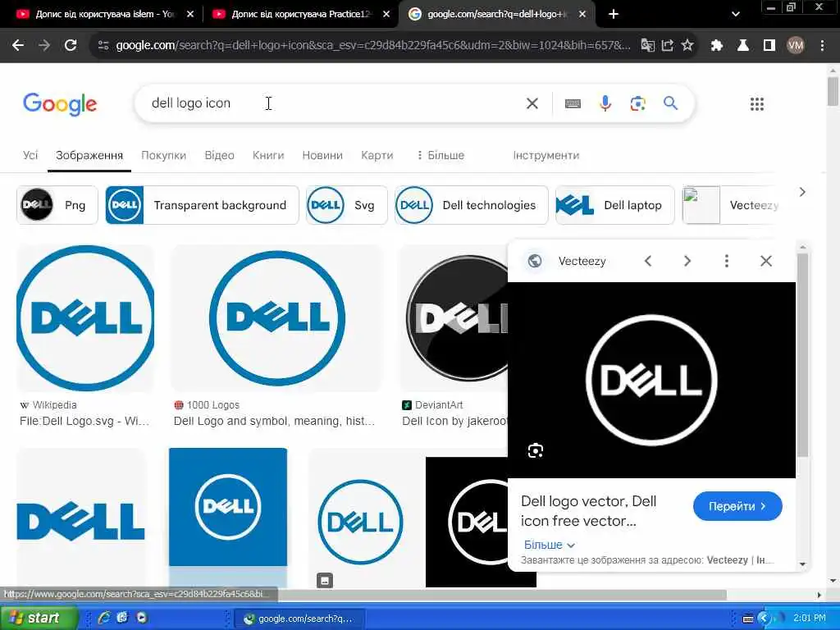Open the Wikipedia Dell Logo.svg result
The width and height of the screenshot is (840, 630).
click(x=85, y=318)
